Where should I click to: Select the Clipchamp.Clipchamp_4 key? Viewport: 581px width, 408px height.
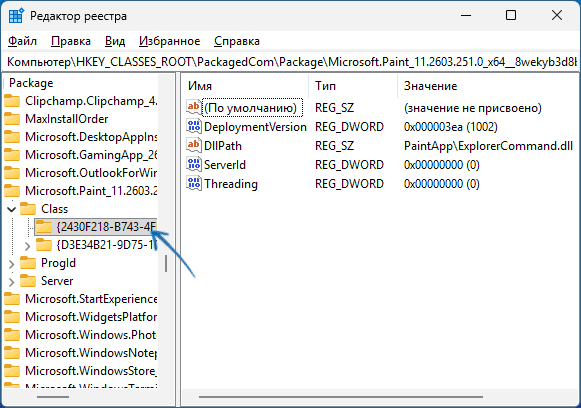[91, 101]
